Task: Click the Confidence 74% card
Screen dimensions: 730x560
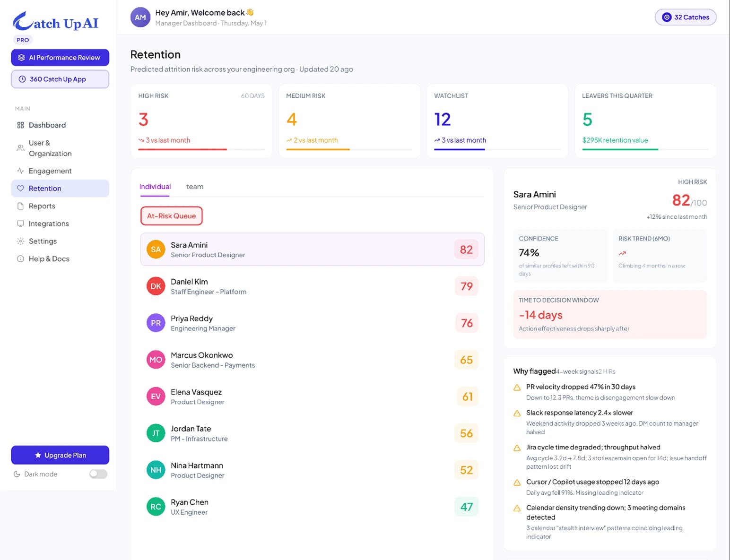Action: [x=560, y=256]
